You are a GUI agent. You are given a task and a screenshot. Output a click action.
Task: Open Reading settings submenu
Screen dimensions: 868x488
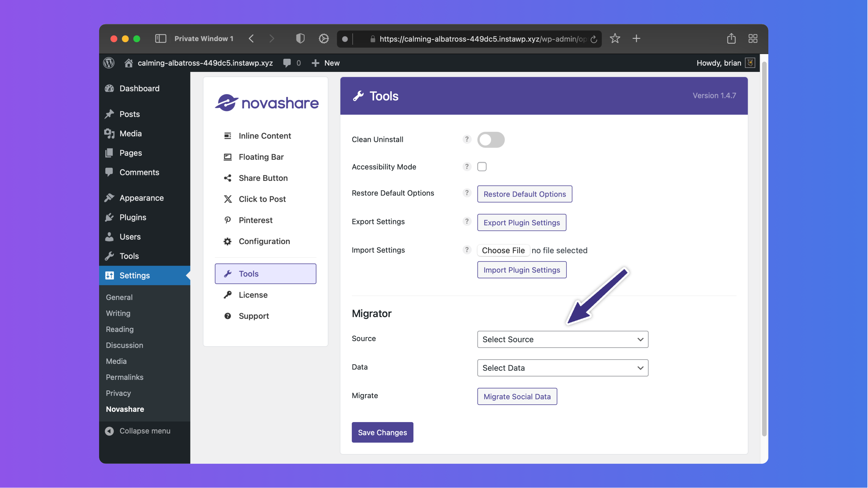[x=120, y=329]
